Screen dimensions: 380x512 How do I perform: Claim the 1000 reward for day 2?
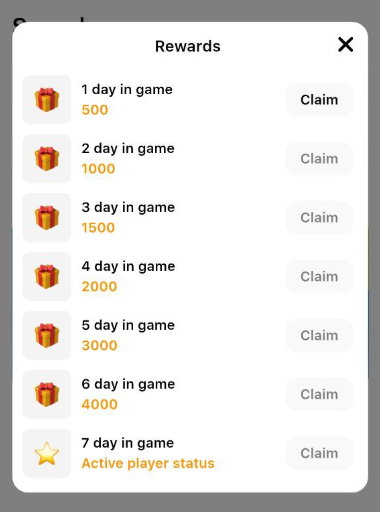click(x=319, y=159)
